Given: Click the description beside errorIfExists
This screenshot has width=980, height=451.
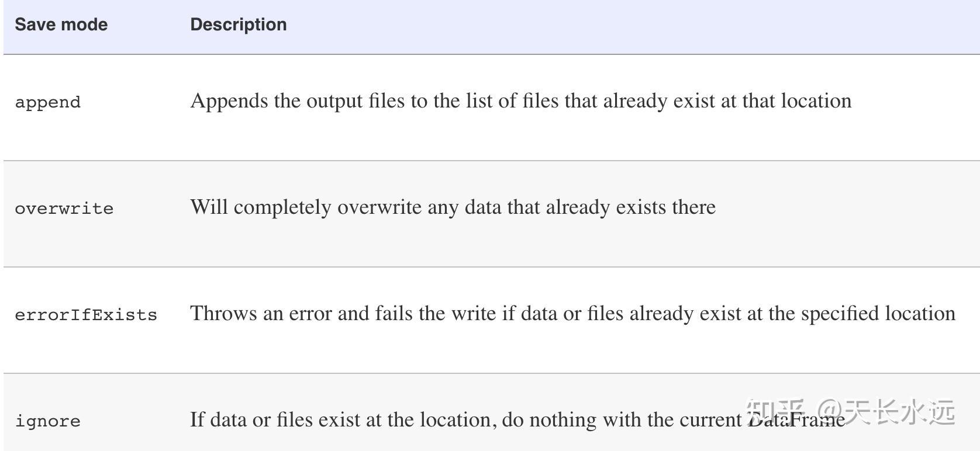Looking at the screenshot, I should (572, 314).
